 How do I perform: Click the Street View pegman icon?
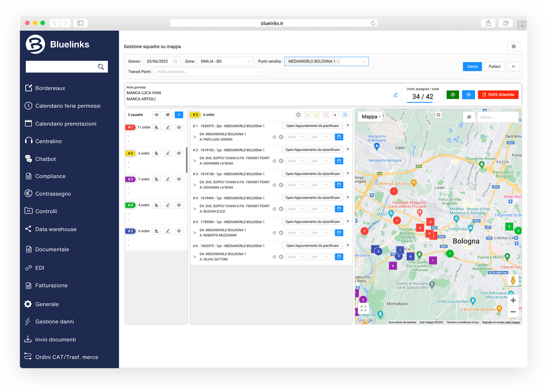pyautogui.click(x=513, y=280)
